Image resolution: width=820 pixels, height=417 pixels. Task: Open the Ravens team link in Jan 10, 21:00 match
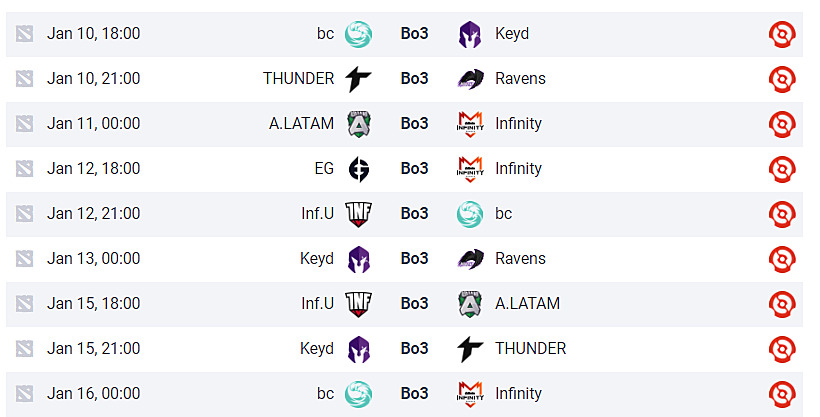[520, 79]
